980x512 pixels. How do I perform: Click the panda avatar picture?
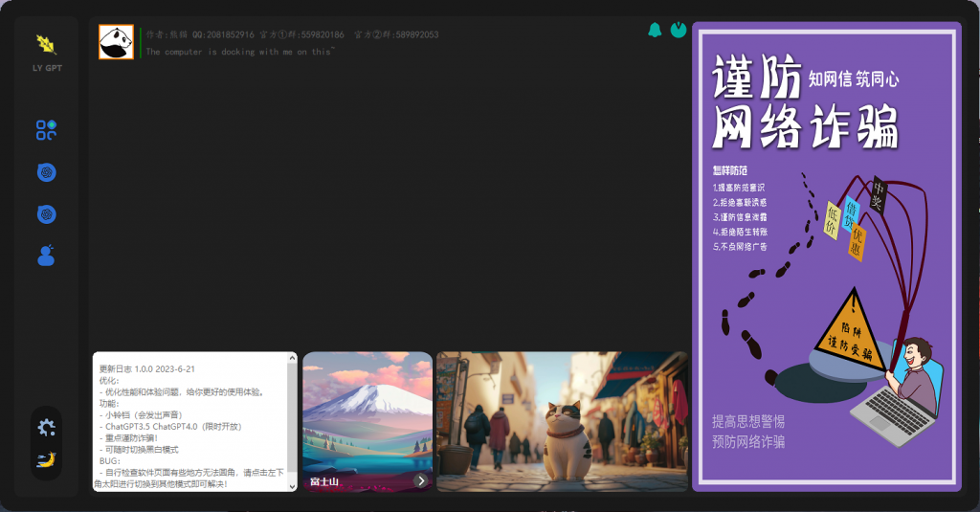(x=116, y=42)
